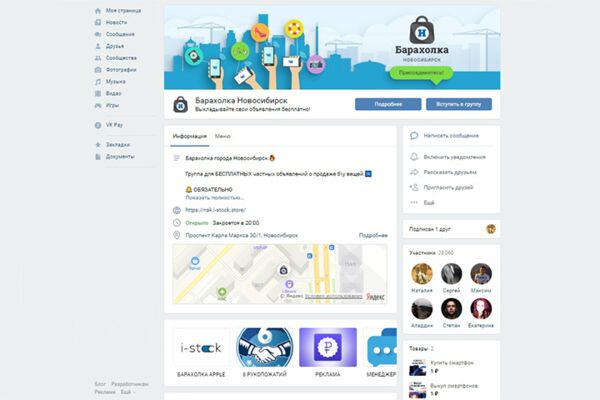The width and height of the screenshot is (600, 400).
Task: Click the location pin icon beside address
Action: coord(177,235)
